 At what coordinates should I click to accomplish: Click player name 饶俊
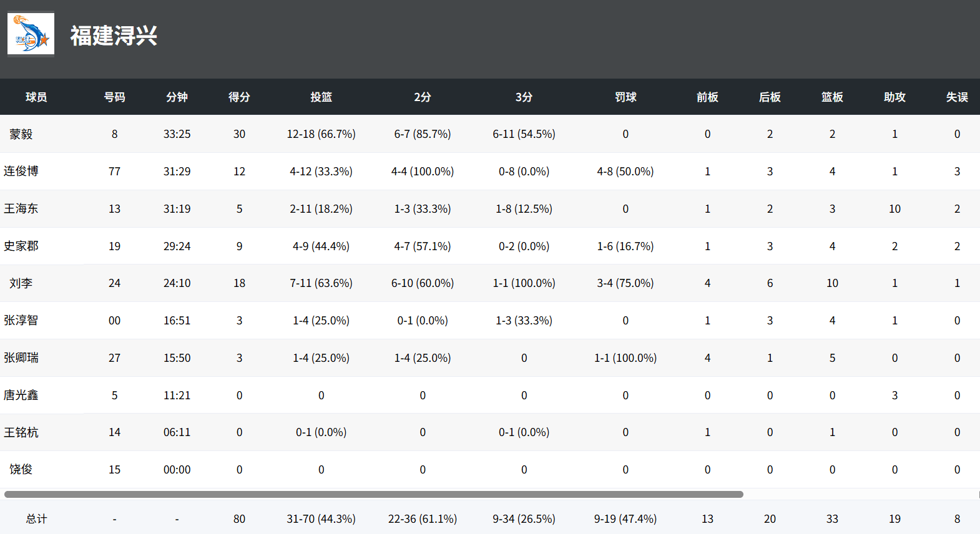tap(21, 470)
